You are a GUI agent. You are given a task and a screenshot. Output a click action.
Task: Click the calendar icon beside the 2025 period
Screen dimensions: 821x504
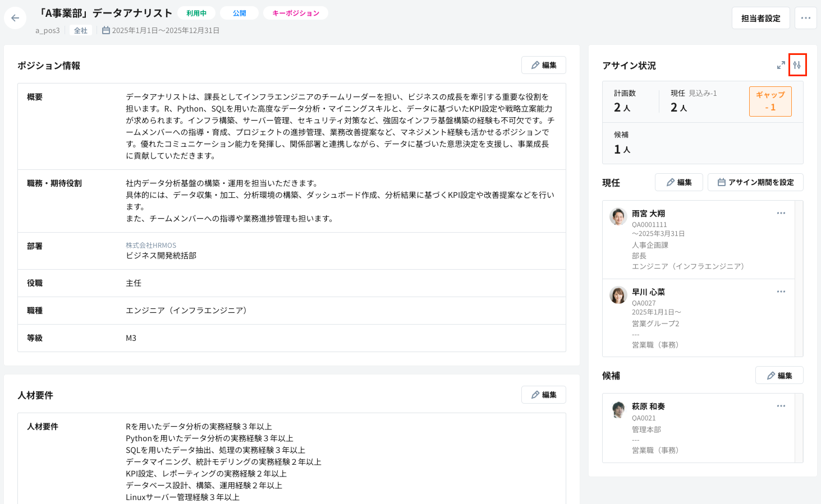pyautogui.click(x=106, y=30)
